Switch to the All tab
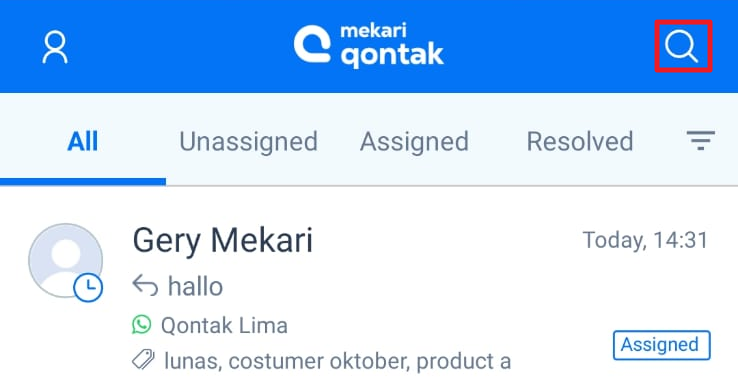This screenshot has width=738, height=392. click(x=83, y=141)
